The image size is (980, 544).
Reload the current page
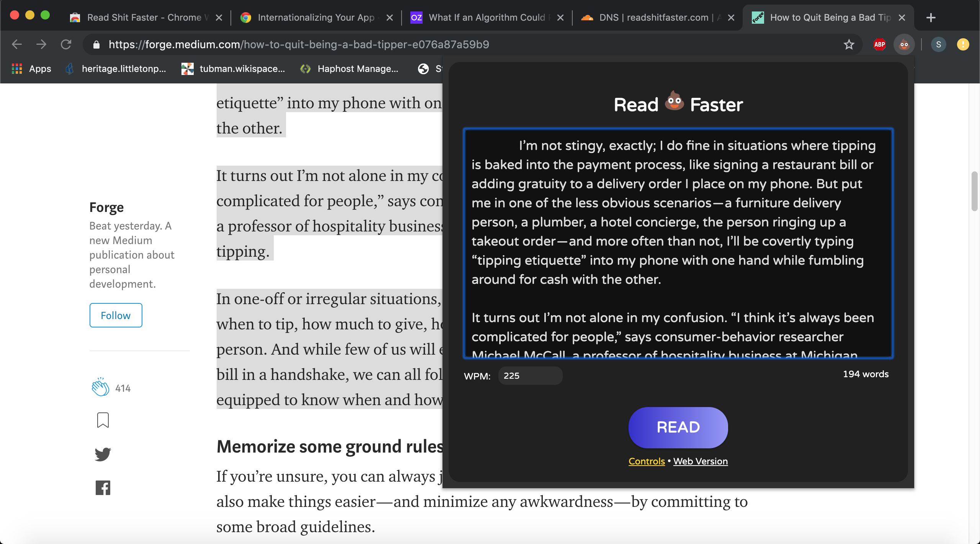[x=66, y=44]
